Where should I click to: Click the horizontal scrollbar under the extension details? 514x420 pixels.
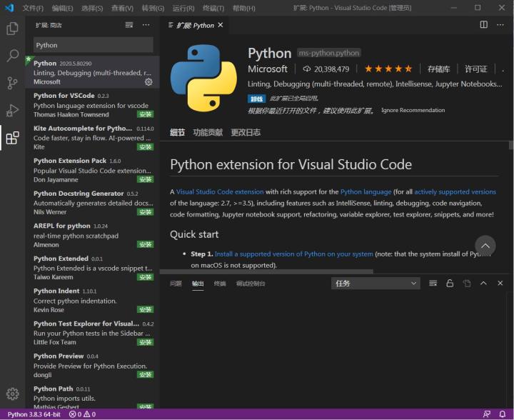tap(266, 271)
